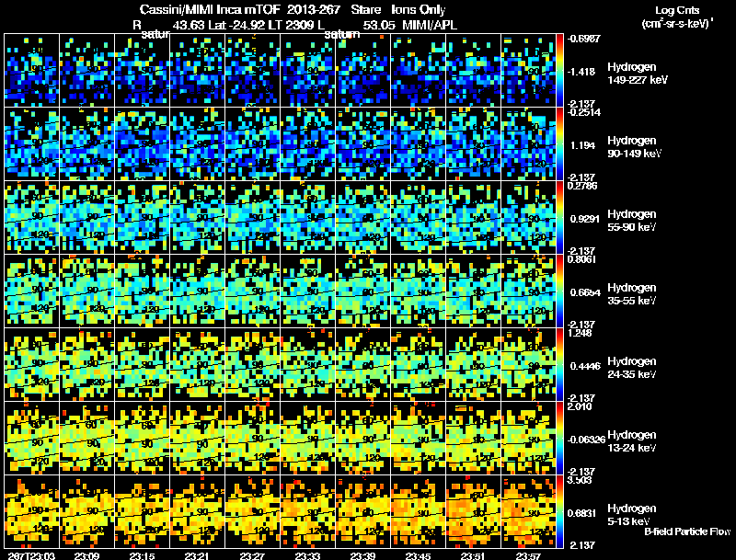Click the color bar beside 5-13 keV row

click(x=559, y=511)
